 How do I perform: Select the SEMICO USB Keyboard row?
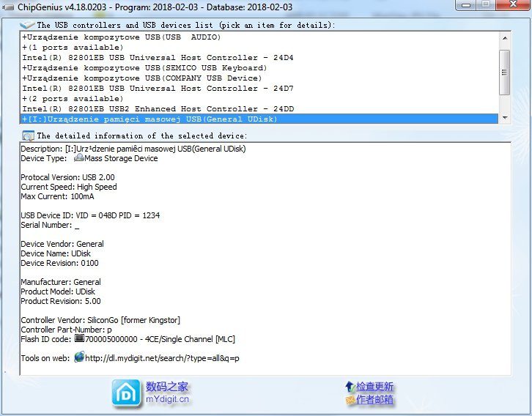(x=259, y=68)
